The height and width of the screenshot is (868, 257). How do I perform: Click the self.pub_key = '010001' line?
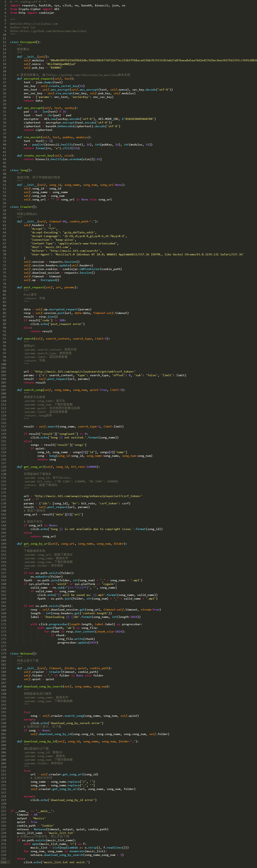coord(43,68)
